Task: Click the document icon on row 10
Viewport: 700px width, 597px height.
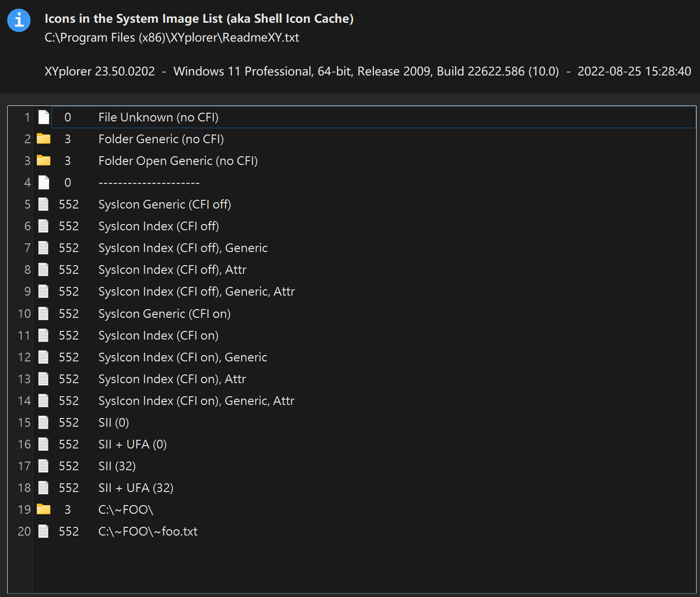Action: 44,313
